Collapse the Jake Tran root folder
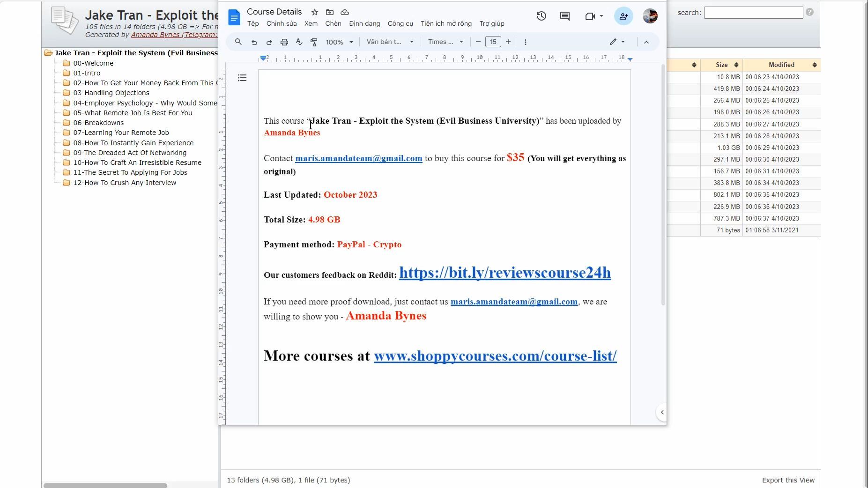 coord(48,53)
